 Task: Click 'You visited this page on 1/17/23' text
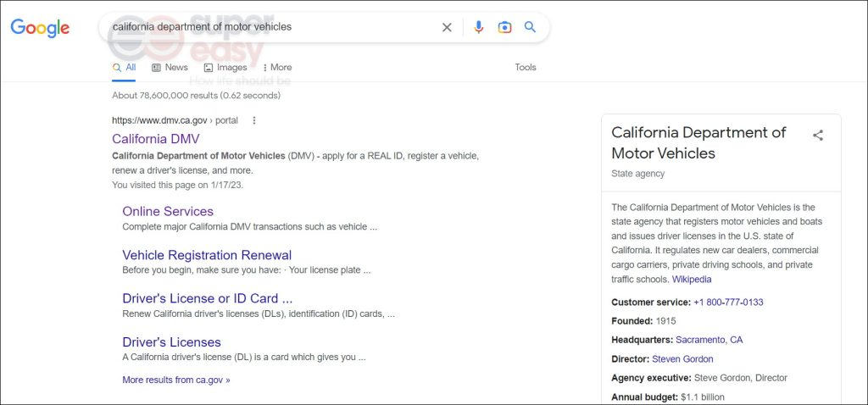177,185
